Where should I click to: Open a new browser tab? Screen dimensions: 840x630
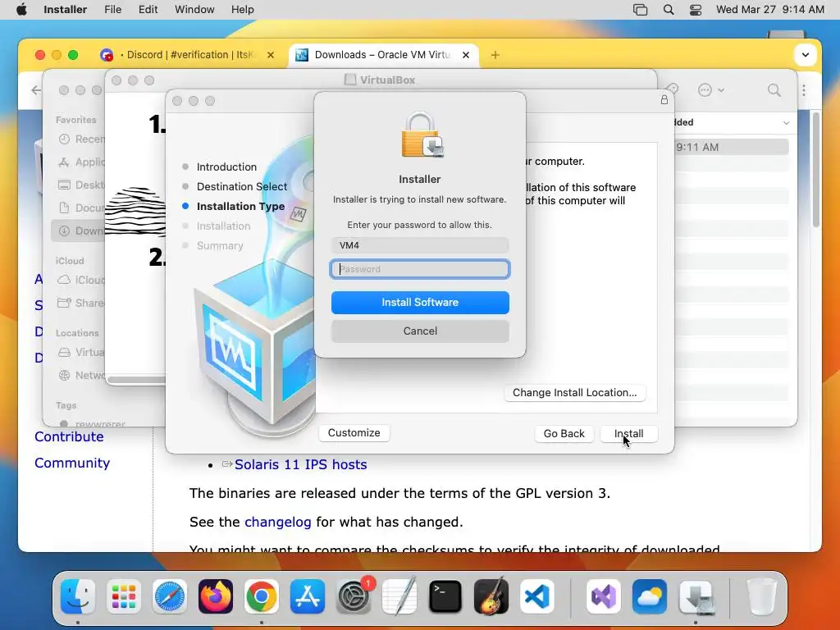click(x=495, y=55)
